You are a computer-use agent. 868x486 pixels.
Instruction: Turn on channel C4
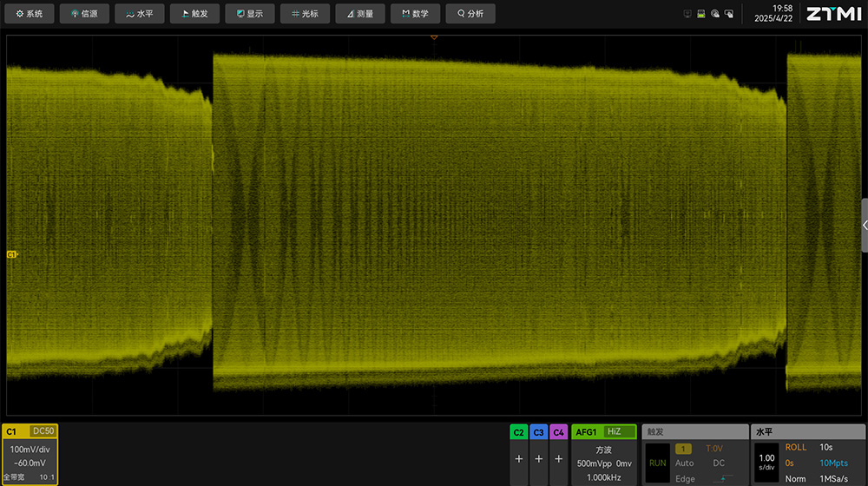[x=558, y=457]
